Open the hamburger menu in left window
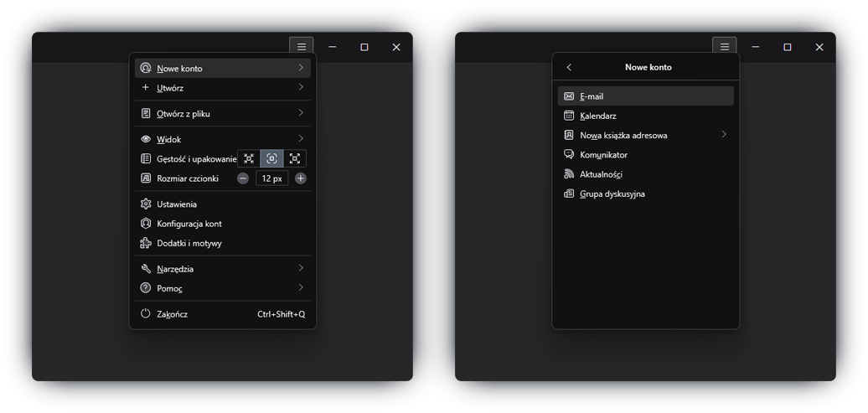Image resolution: width=868 pixels, height=413 pixels. 302,47
